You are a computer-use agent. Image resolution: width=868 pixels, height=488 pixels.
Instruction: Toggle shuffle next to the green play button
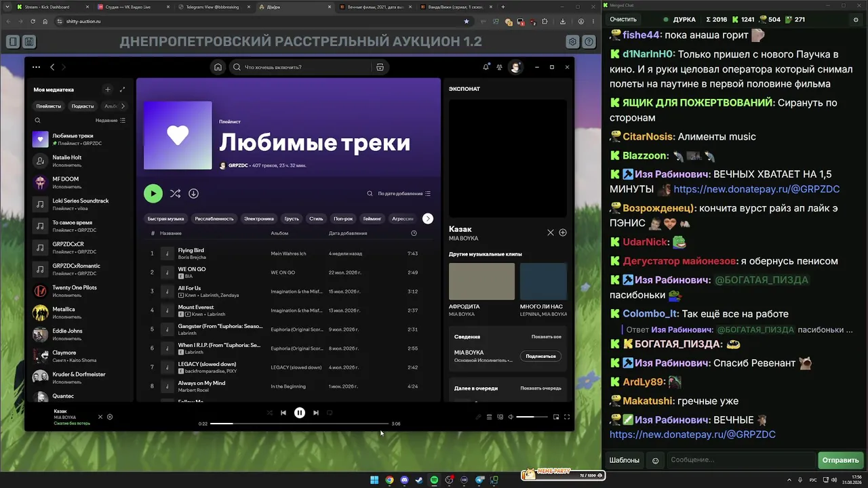[175, 193]
